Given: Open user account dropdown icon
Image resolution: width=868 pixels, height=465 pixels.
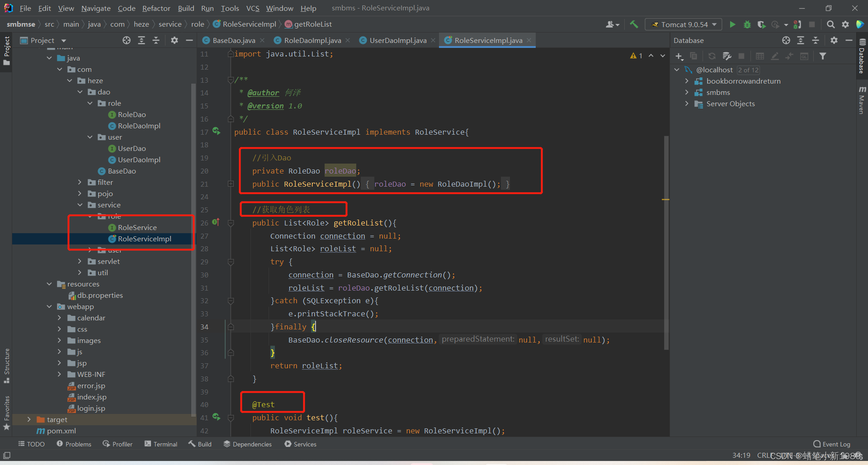Looking at the screenshot, I should tap(612, 24).
